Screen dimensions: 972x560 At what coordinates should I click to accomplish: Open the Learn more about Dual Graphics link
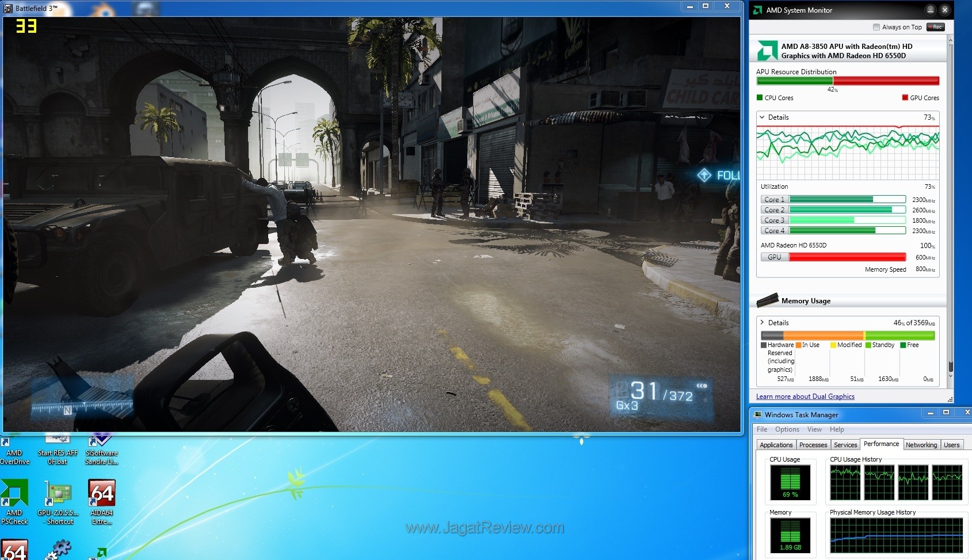point(805,397)
